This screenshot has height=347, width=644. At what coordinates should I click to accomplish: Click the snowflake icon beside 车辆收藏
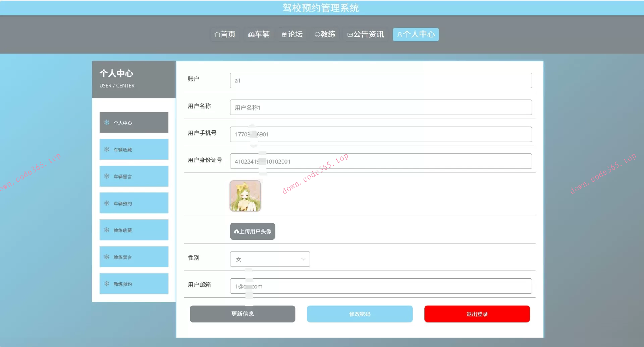tap(106, 149)
